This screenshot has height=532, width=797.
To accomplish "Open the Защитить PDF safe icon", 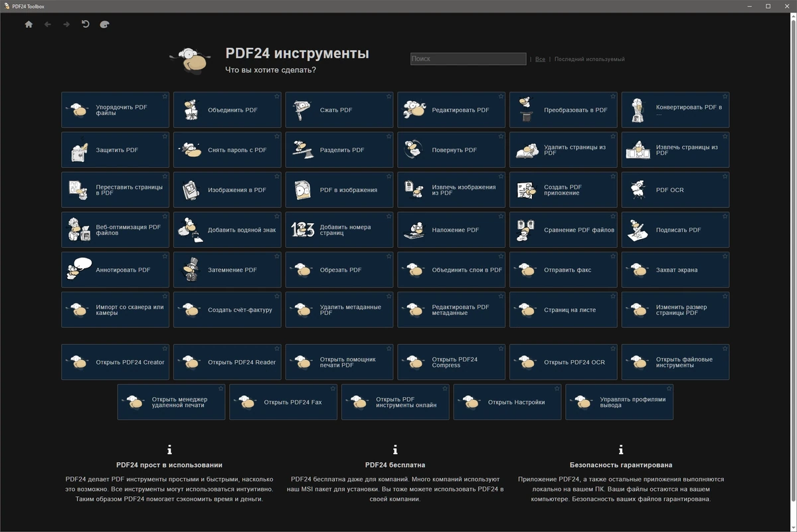I will coord(79,150).
